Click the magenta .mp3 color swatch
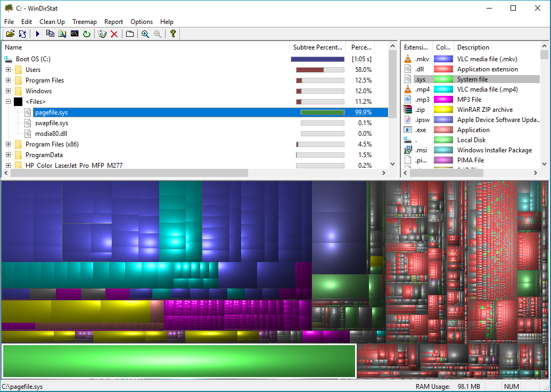 click(x=443, y=100)
